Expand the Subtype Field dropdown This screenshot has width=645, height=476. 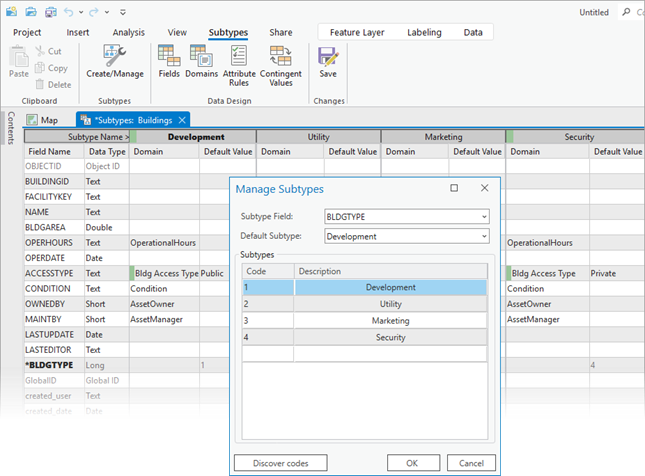click(484, 216)
